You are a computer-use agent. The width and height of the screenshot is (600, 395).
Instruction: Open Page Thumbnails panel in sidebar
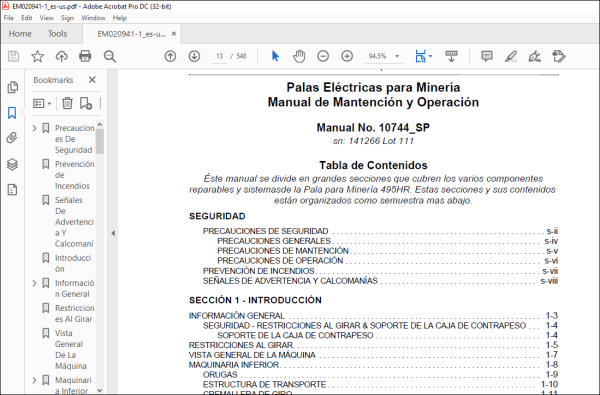[x=12, y=87]
